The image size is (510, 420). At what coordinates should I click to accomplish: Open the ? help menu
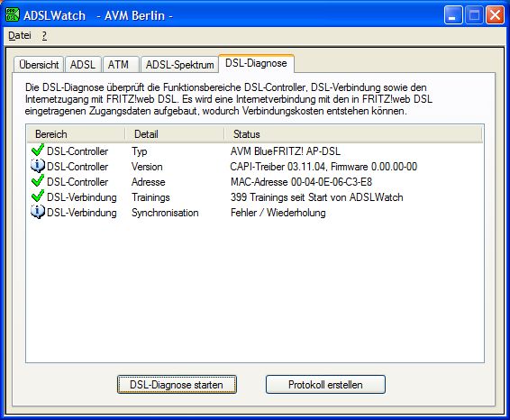(44, 35)
